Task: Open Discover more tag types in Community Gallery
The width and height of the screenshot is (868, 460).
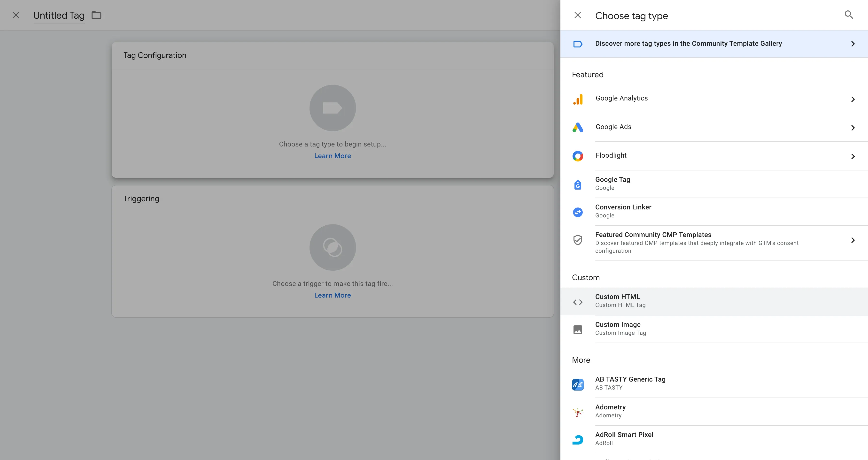Action: click(x=714, y=44)
